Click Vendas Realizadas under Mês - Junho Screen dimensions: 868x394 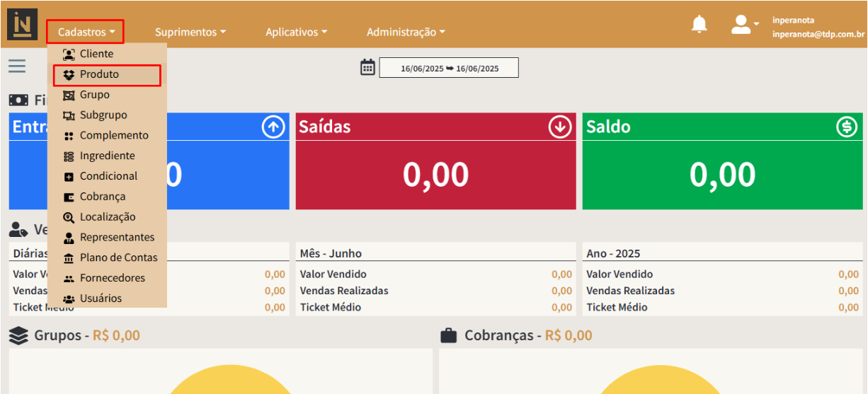point(344,291)
